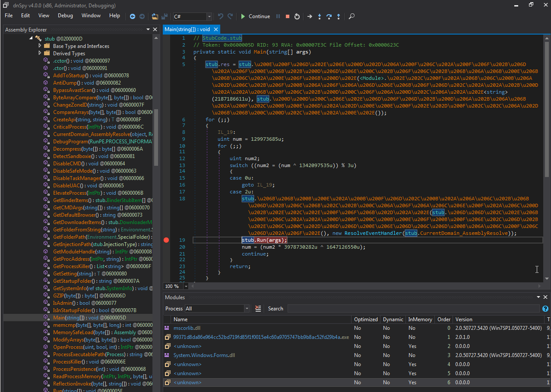Click the Modules Search input field

point(413,309)
